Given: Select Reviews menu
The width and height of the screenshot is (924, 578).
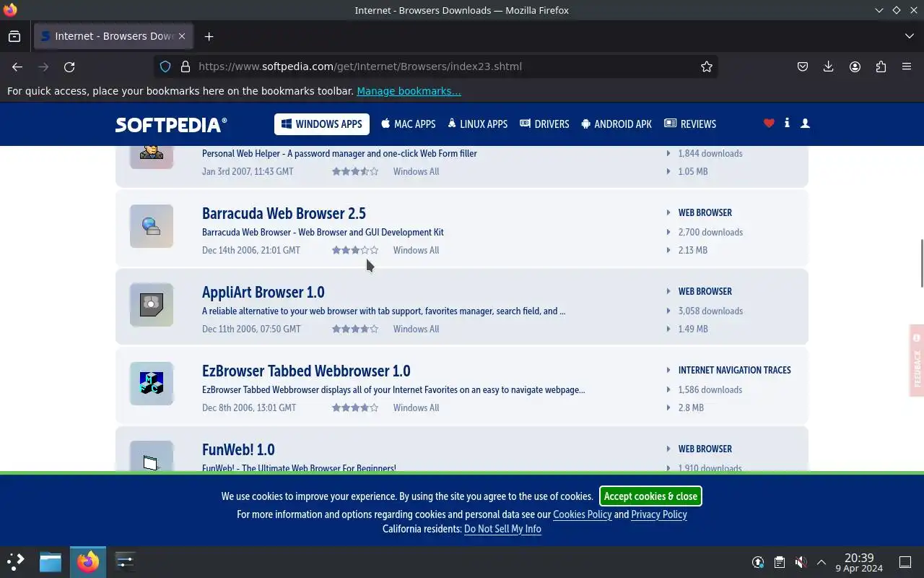Looking at the screenshot, I should point(690,124).
